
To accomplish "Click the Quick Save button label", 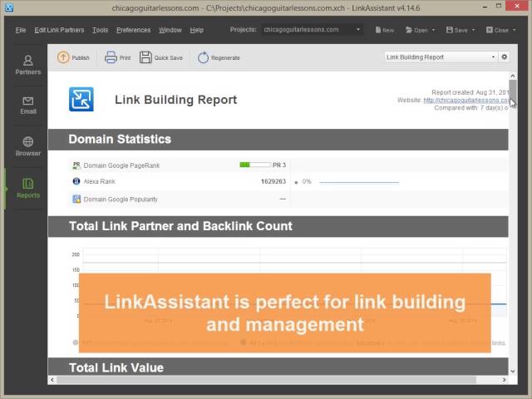I will pyautogui.click(x=169, y=57).
